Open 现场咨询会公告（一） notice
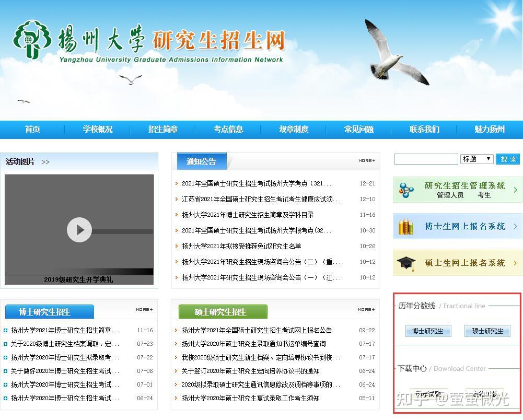The image size is (523, 420). click(261, 277)
